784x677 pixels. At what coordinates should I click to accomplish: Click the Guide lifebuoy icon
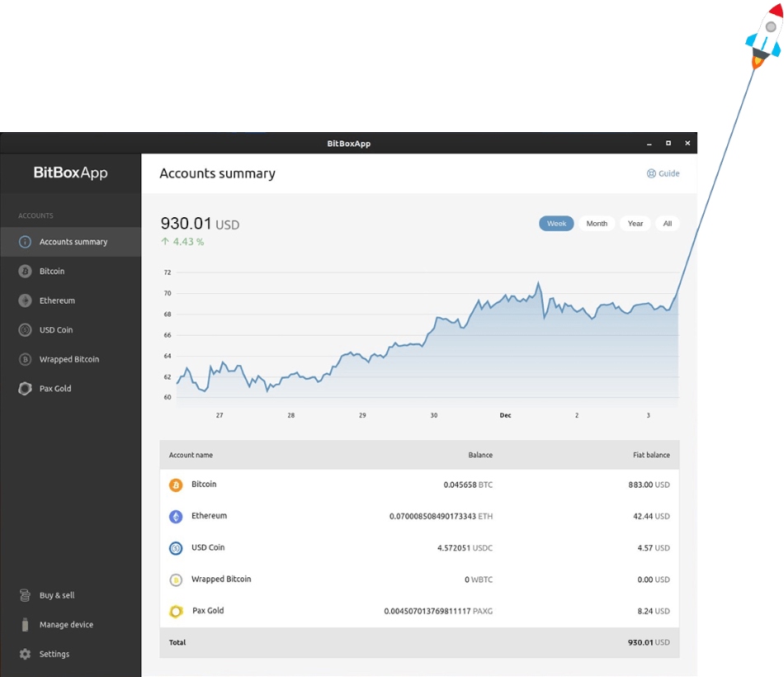click(x=651, y=173)
